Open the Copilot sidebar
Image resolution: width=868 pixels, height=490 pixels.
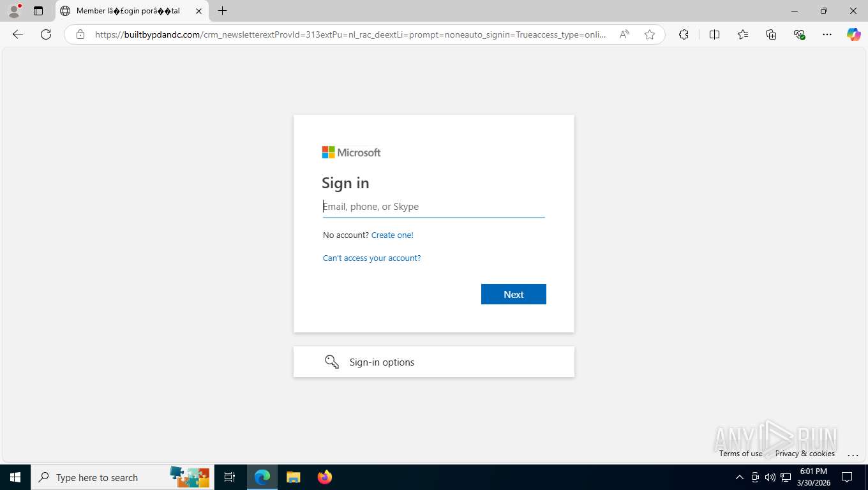pyautogui.click(x=854, y=34)
